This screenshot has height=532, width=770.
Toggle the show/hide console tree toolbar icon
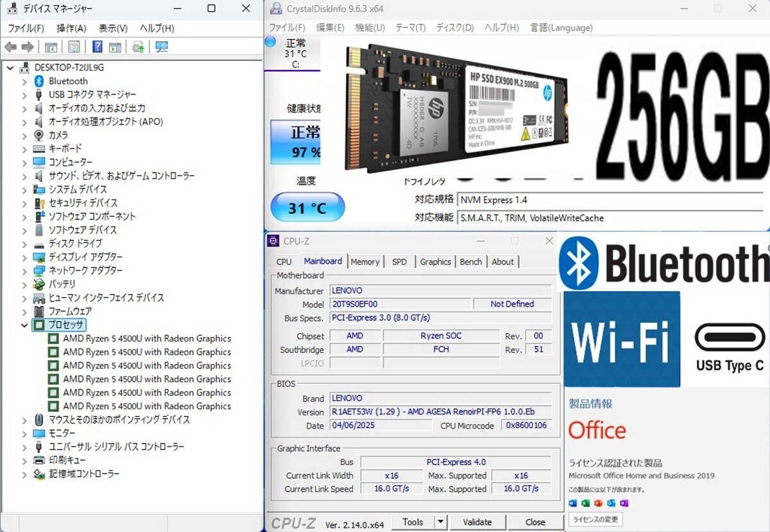[51, 47]
